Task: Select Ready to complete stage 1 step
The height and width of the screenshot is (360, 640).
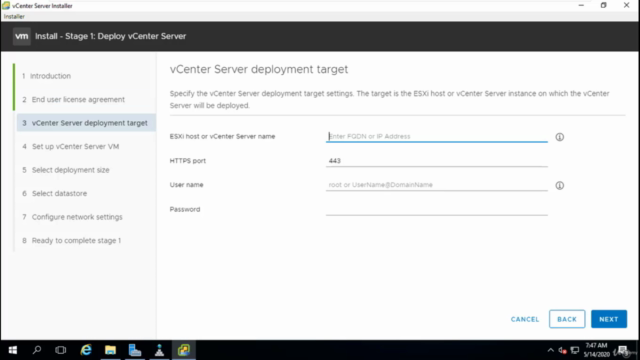Action: point(72,241)
